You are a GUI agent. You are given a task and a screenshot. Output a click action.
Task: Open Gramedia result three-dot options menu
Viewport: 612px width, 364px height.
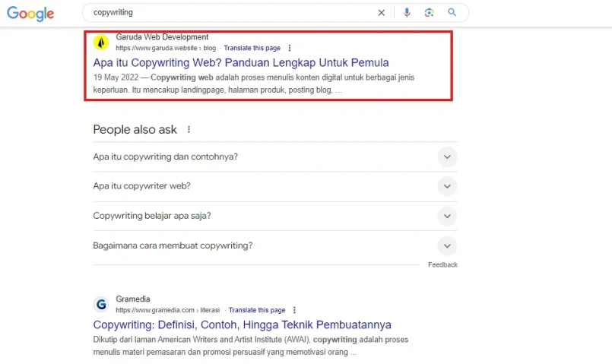tap(294, 310)
